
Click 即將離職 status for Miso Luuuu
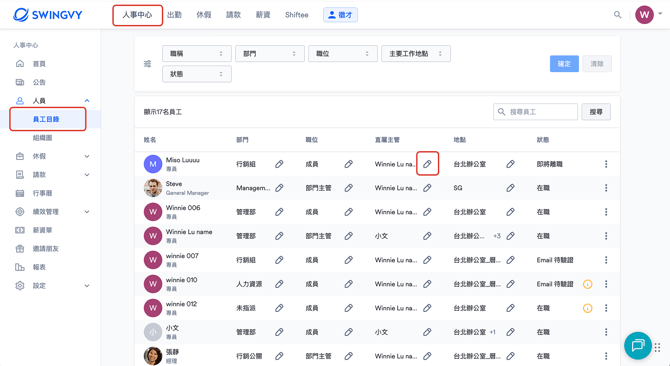(x=550, y=164)
